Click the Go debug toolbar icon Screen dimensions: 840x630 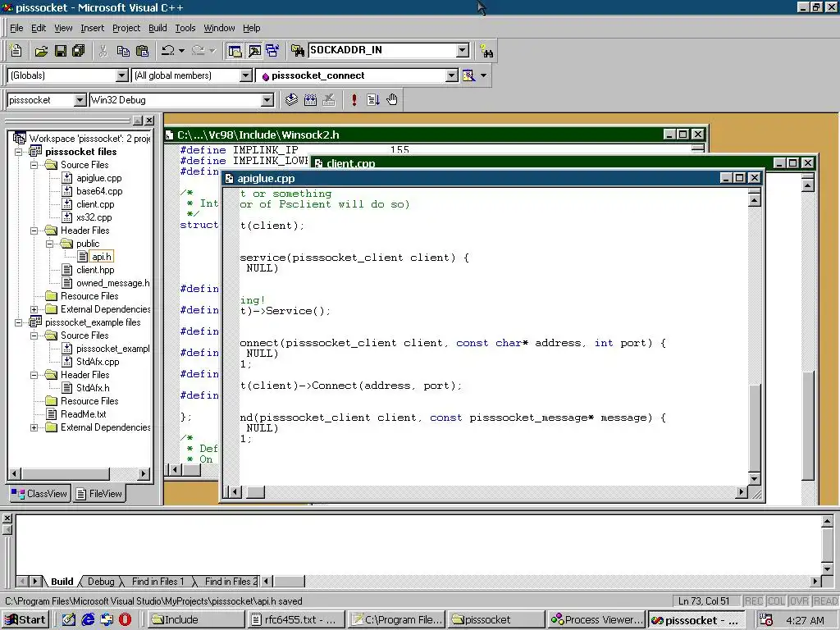pos(373,99)
